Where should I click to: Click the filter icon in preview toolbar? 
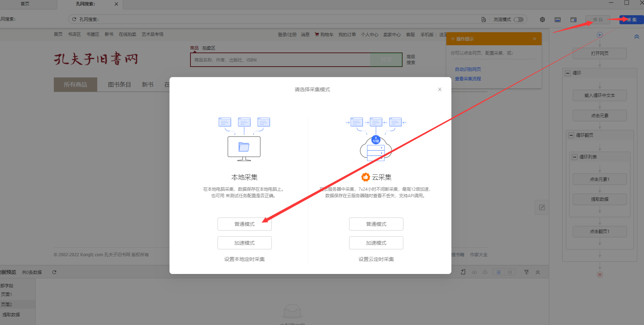[x=527, y=272]
